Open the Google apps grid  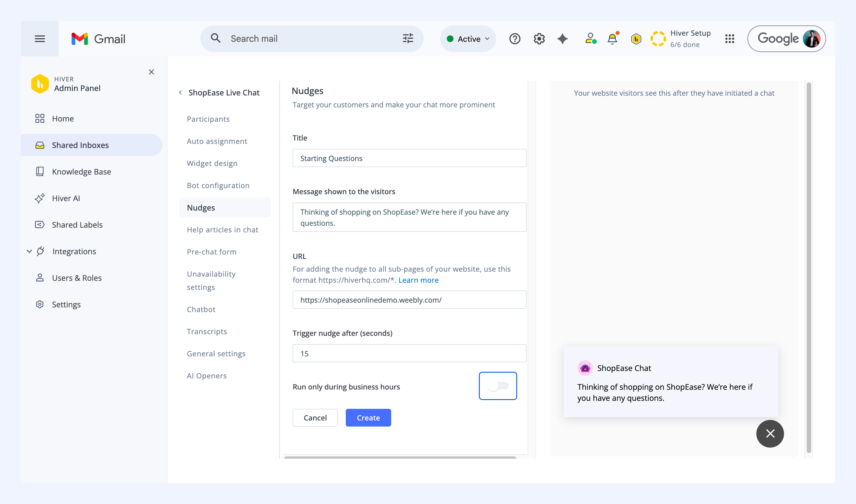(x=729, y=39)
